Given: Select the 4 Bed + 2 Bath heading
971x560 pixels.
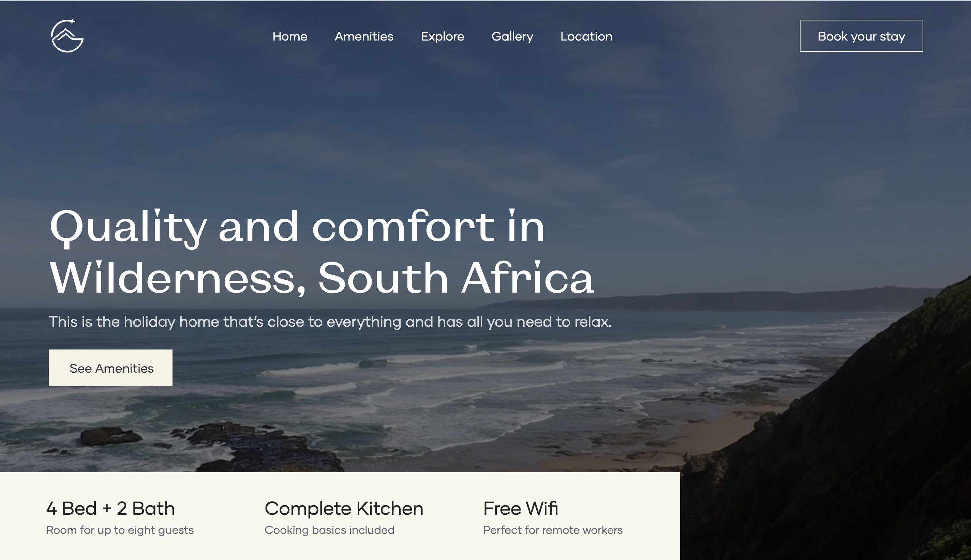Looking at the screenshot, I should pyautogui.click(x=110, y=508).
